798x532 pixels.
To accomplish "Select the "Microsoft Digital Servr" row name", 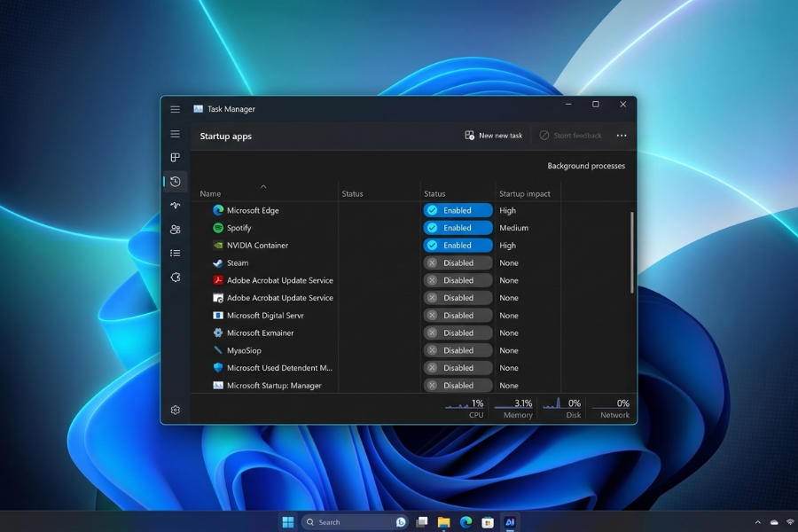I will pos(265,315).
